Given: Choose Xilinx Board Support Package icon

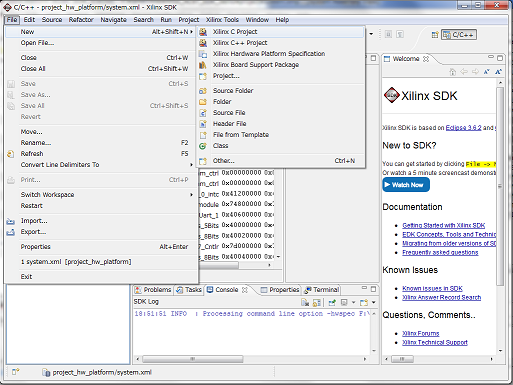Looking at the screenshot, I should 203,65.
